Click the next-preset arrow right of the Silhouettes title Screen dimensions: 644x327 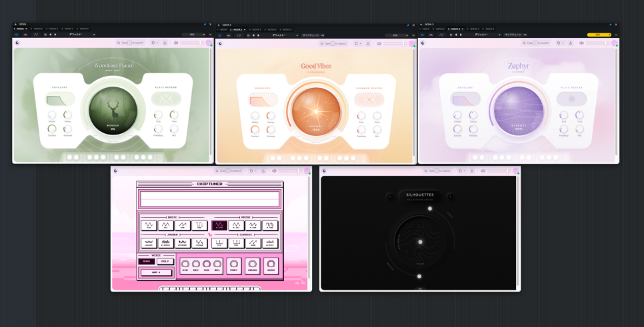click(450, 196)
